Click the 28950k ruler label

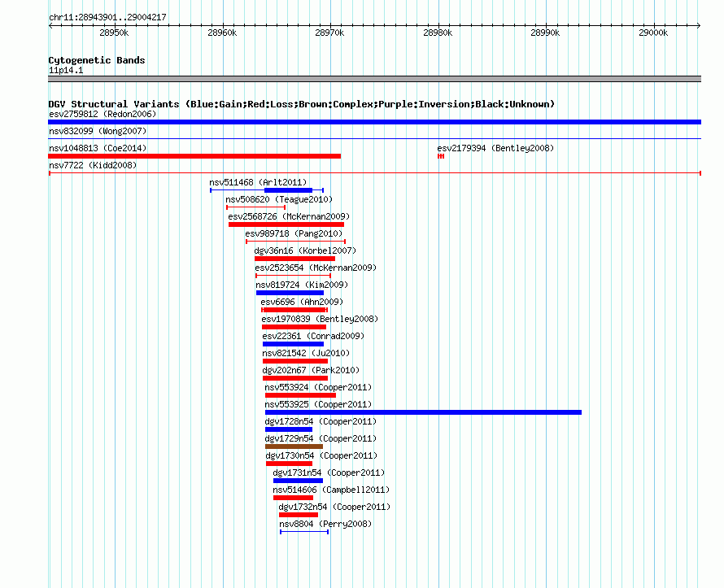(114, 33)
